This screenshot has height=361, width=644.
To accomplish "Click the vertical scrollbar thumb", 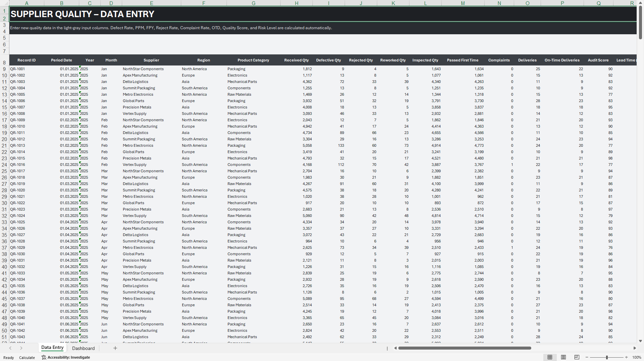I will click(640, 22).
